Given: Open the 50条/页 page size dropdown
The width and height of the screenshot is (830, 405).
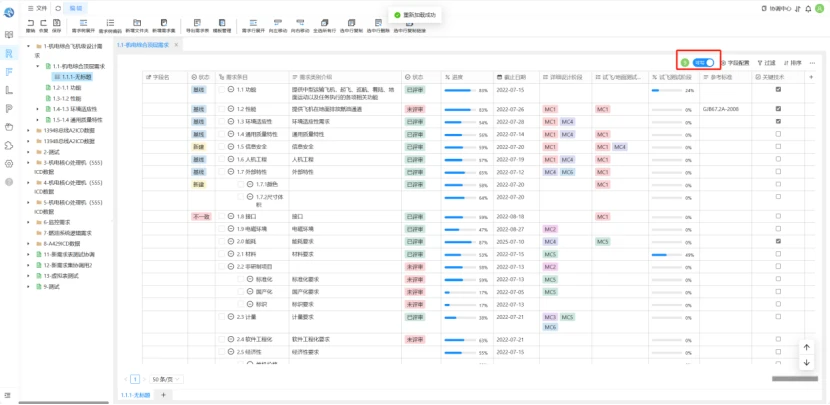Looking at the screenshot, I should point(167,379).
